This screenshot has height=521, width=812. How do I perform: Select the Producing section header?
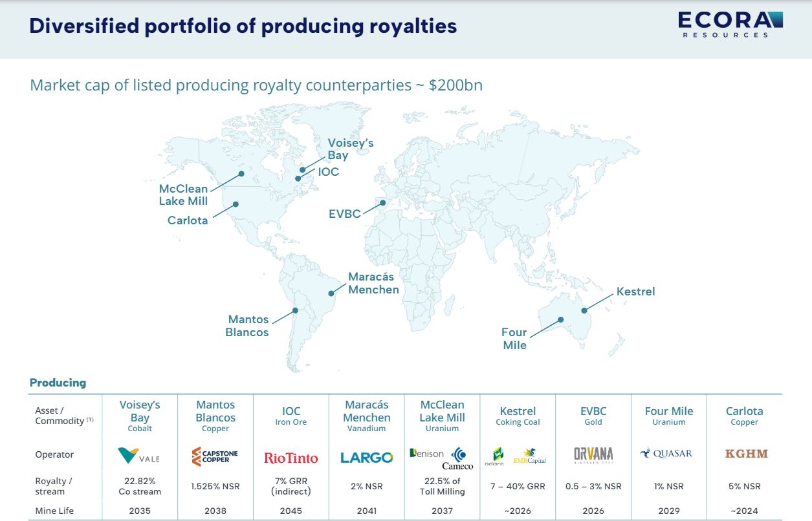pos(57,382)
